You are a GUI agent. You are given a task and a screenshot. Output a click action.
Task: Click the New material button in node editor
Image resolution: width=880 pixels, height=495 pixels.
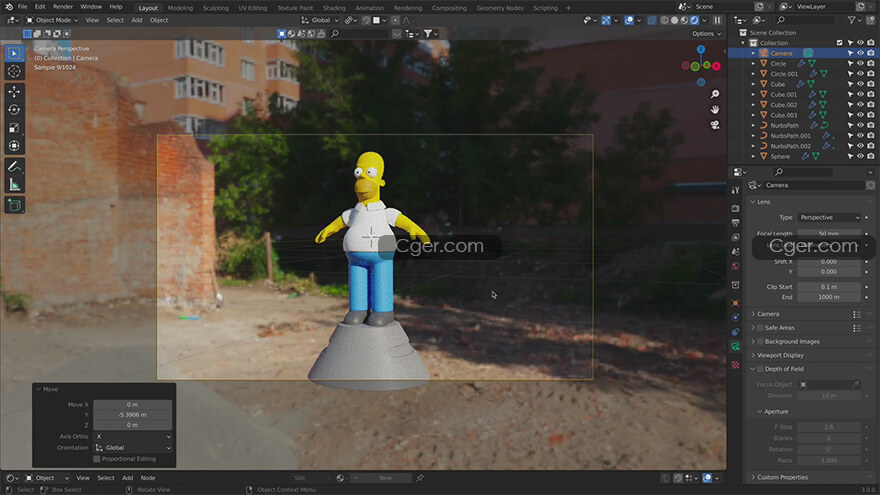click(x=386, y=478)
